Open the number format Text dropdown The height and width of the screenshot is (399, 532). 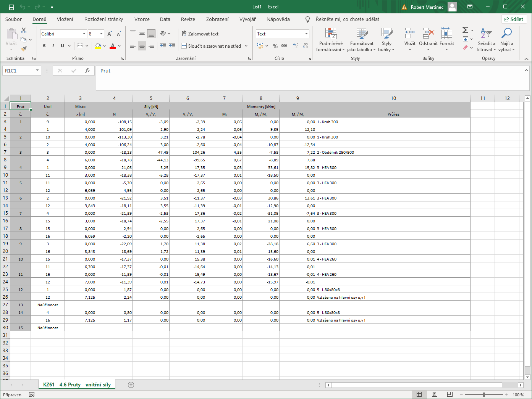(306, 34)
